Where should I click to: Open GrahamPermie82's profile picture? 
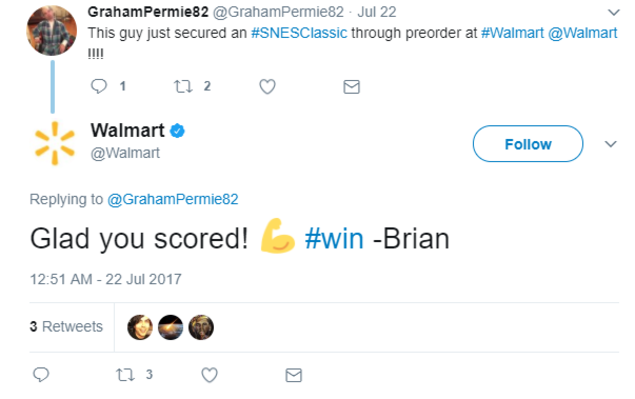click(51, 31)
